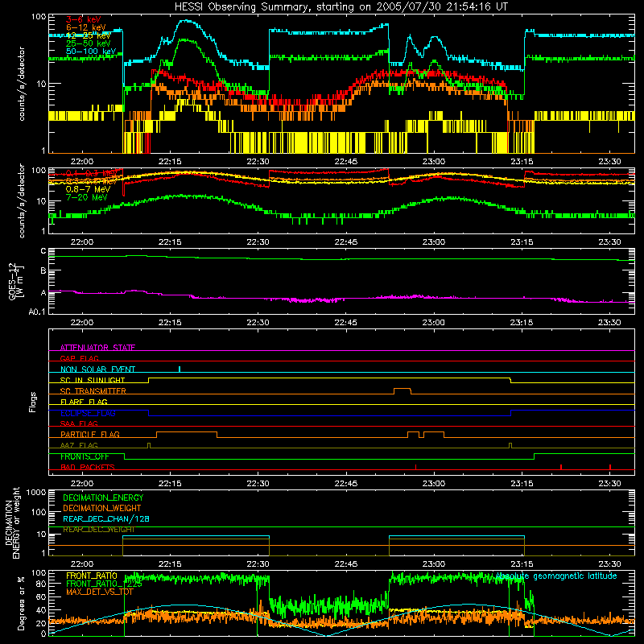Click 22:00 time label under Flags panel

point(82,484)
